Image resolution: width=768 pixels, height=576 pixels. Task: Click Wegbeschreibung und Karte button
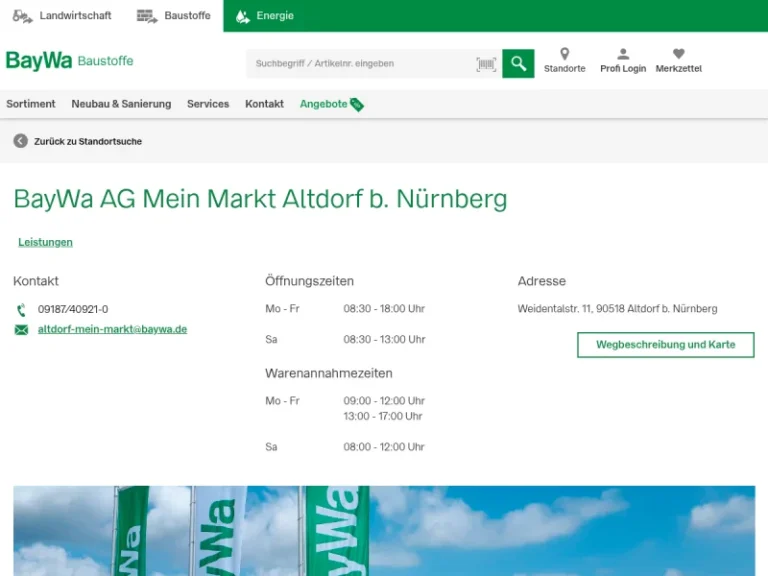(x=666, y=345)
